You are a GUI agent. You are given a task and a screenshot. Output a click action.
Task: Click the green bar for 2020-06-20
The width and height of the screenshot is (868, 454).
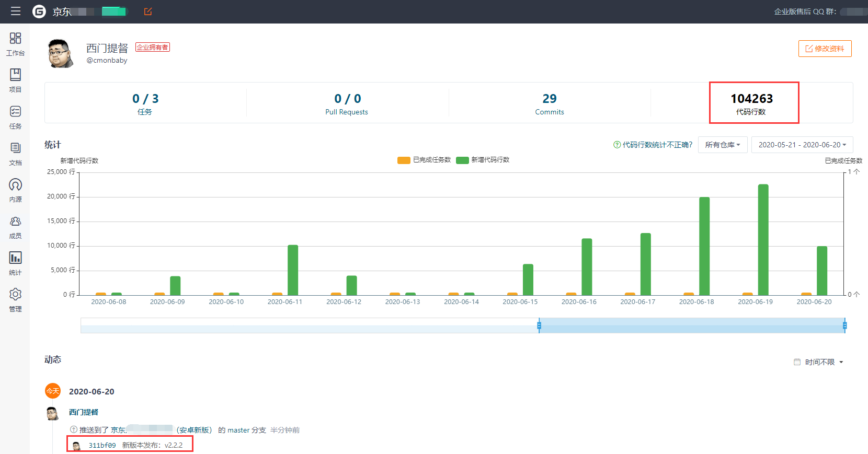tap(822, 271)
